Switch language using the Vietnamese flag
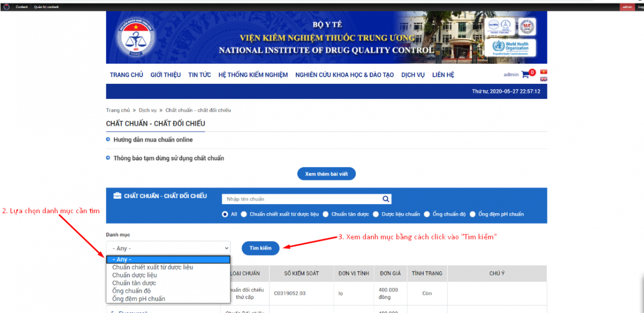This screenshot has height=313, width=644. 544,71
